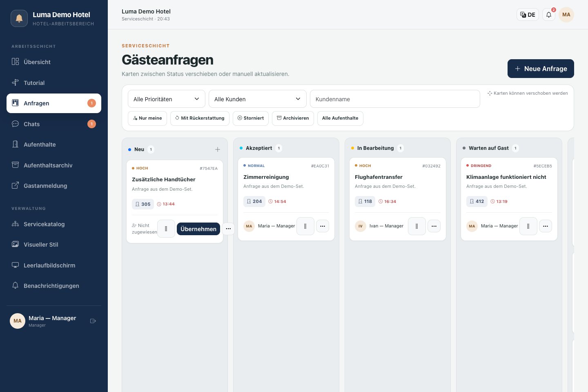Add a card with the Neu column plus icon
The width and height of the screenshot is (588, 392).
[218, 149]
